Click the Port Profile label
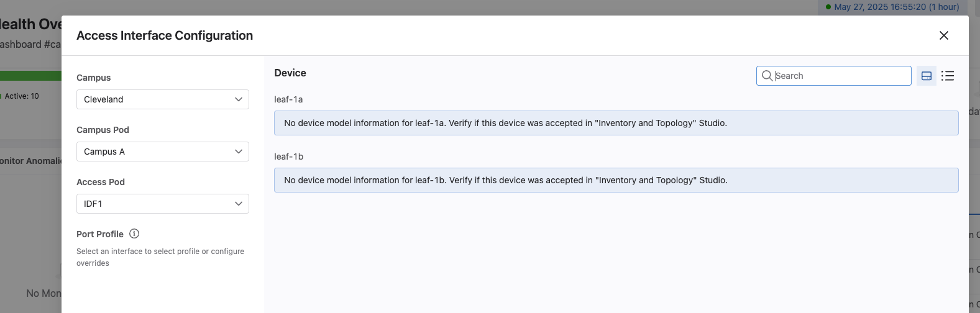This screenshot has width=980, height=313. click(100, 234)
